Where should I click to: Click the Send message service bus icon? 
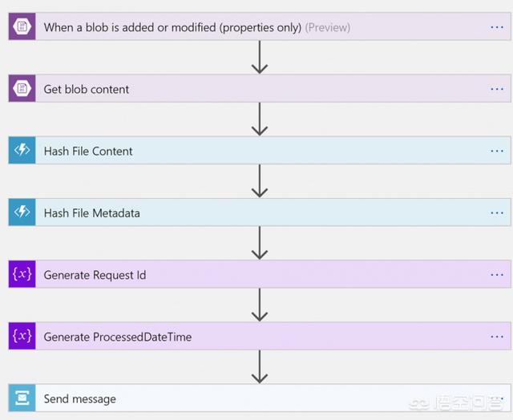pyautogui.click(x=22, y=398)
